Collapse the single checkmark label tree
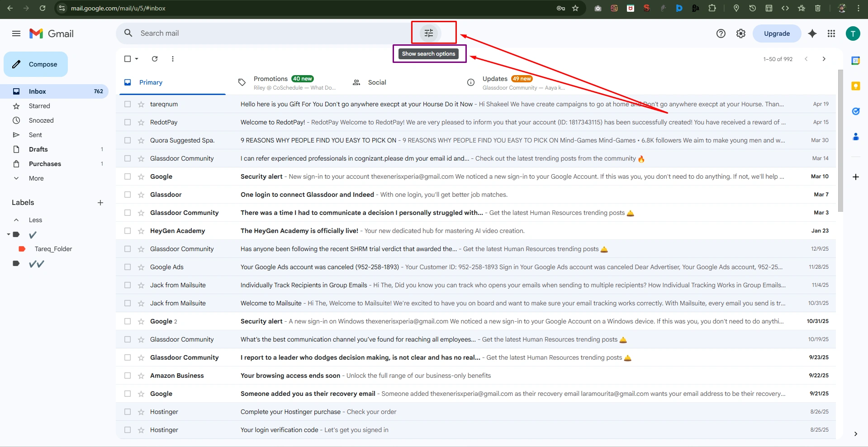 click(9, 234)
